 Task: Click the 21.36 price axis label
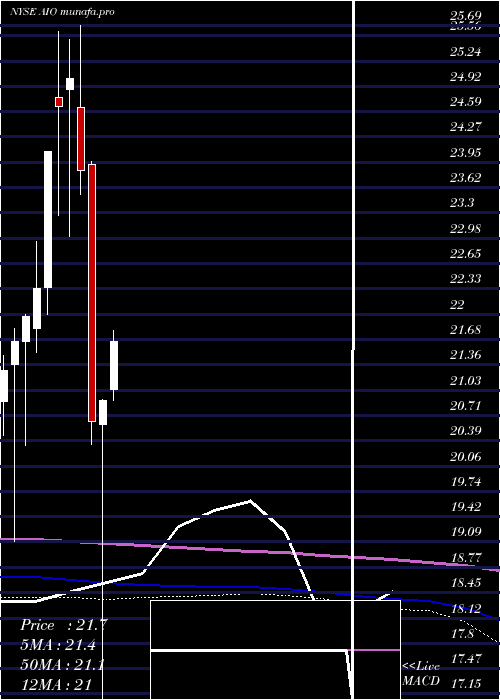(466, 355)
